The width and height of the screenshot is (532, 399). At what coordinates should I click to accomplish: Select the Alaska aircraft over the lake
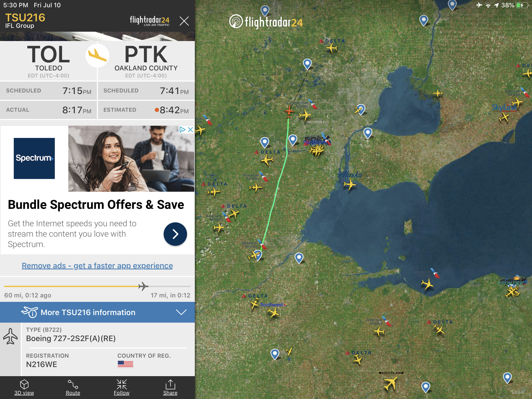pos(350,185)
